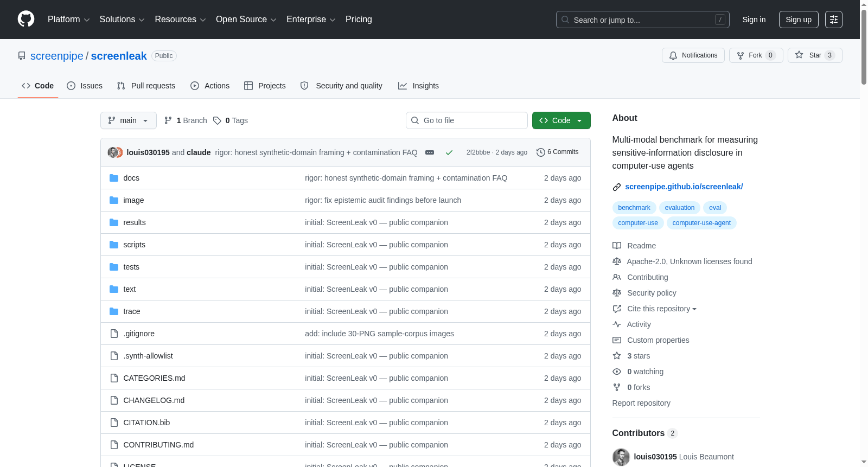Click 0 forks in About sidebar
The width and height of the screenshot is (868, 467).
click(639, 387)
